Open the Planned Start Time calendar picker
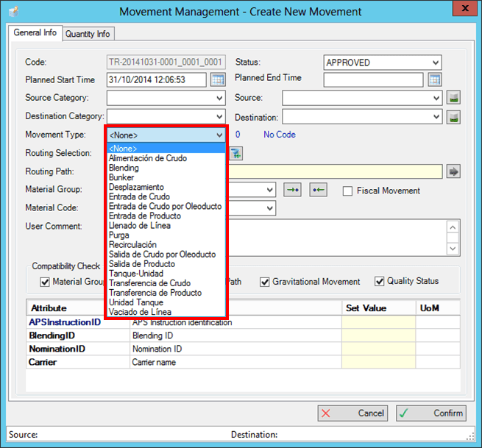 pyautogui.click(x=218, y=79)
